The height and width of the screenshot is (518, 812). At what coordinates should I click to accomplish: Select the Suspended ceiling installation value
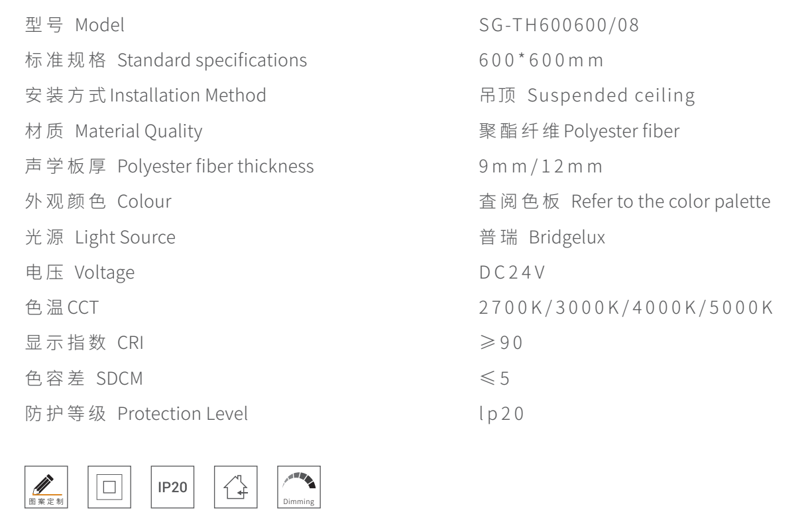tap(587, 96)
